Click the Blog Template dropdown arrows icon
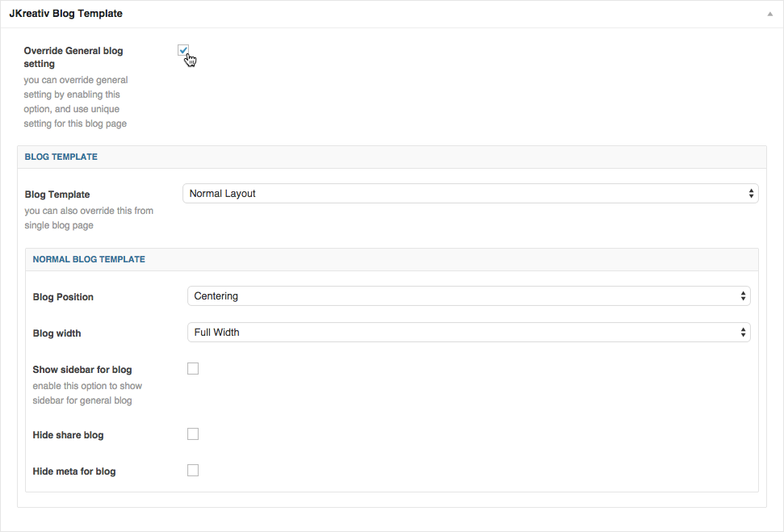 [751, 194]
